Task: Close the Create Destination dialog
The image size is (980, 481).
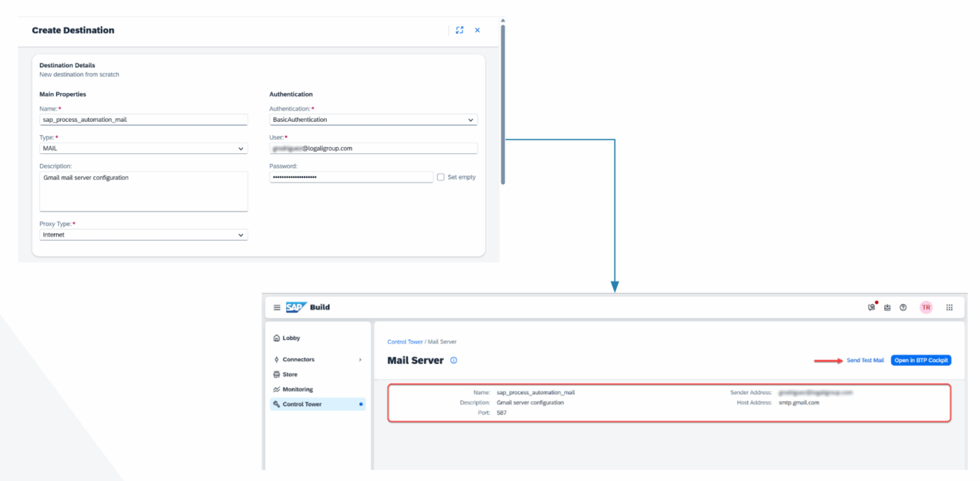Action: (x=477, y=30)
